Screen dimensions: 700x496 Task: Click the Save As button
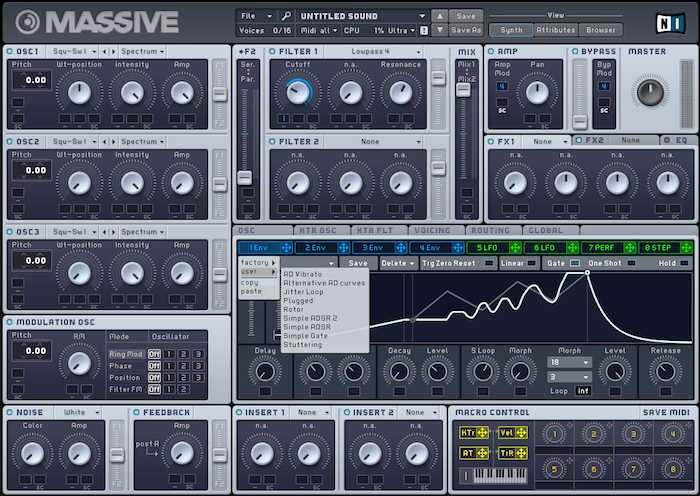pyautogui.click(x=466, y=30)
